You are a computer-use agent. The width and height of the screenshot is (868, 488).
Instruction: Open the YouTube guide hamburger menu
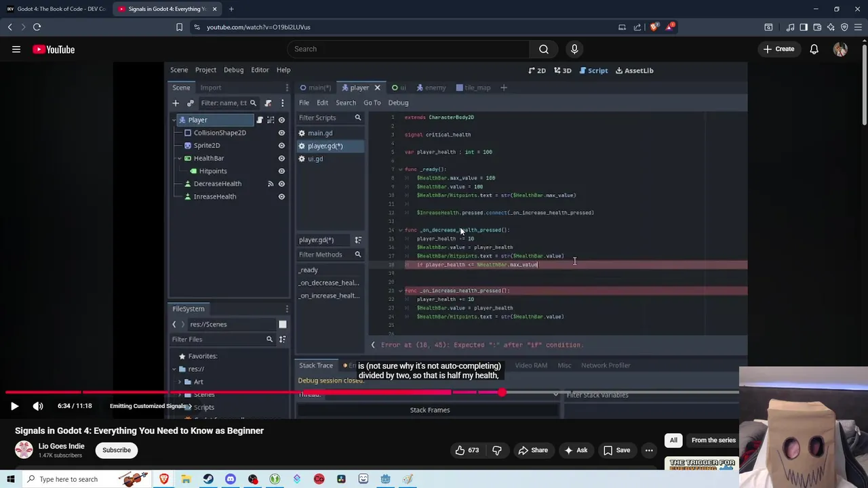point(16,49)
